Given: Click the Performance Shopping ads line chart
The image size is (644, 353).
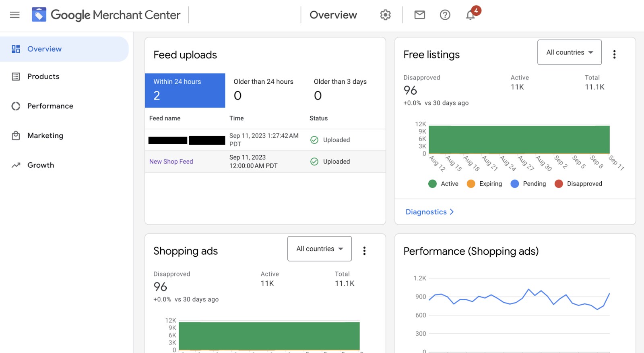Looking at the screenshot, I should coord(519,299).
